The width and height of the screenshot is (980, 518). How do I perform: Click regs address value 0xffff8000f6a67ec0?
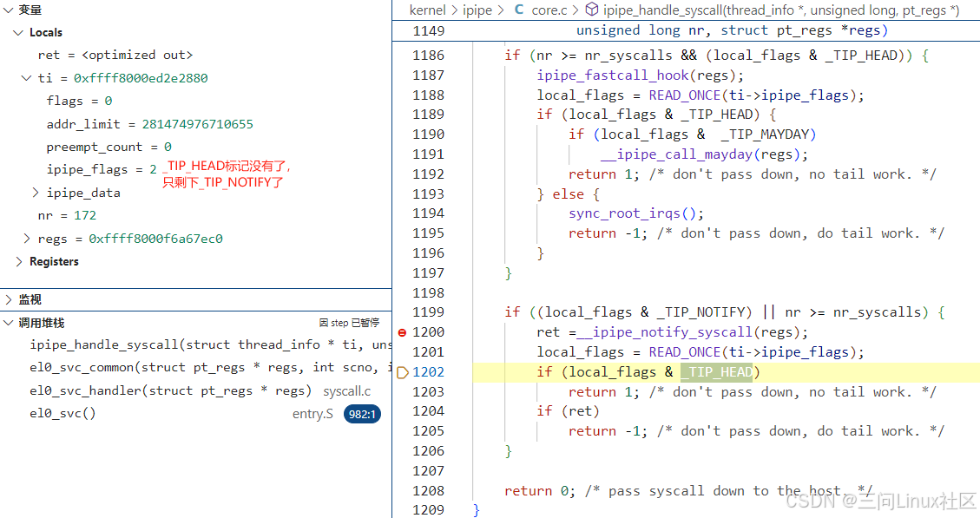pos(155,239)
